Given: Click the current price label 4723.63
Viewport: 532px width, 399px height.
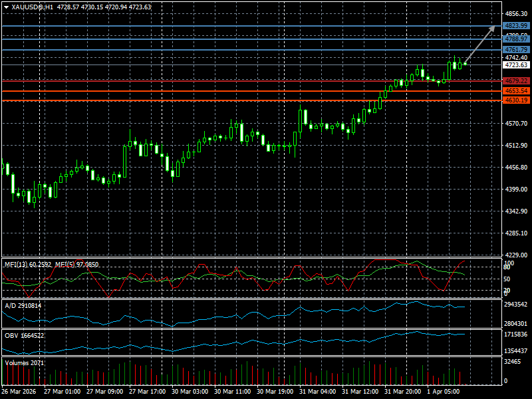Looking at the screenshot, I should (x=516, y=65).
